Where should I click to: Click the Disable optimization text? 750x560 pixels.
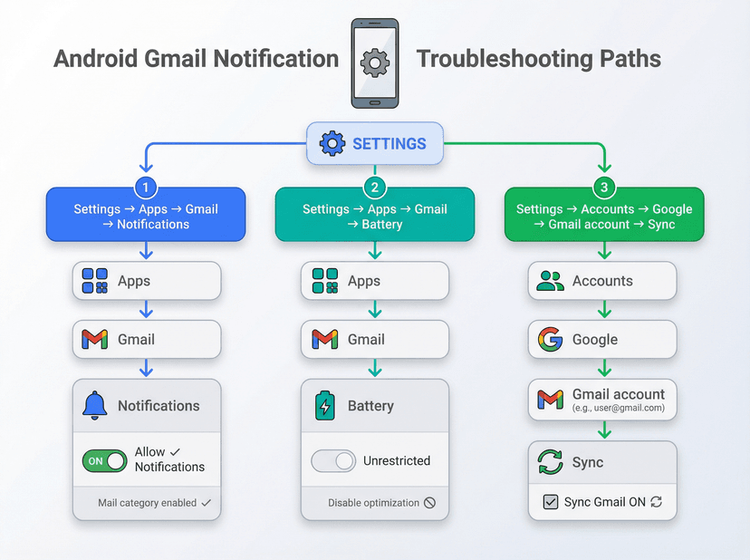373,503
